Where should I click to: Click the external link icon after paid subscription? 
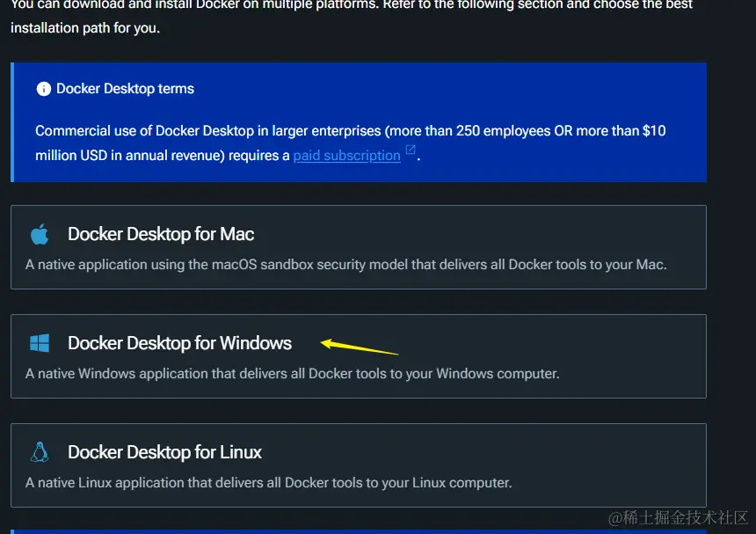point(411,150)
